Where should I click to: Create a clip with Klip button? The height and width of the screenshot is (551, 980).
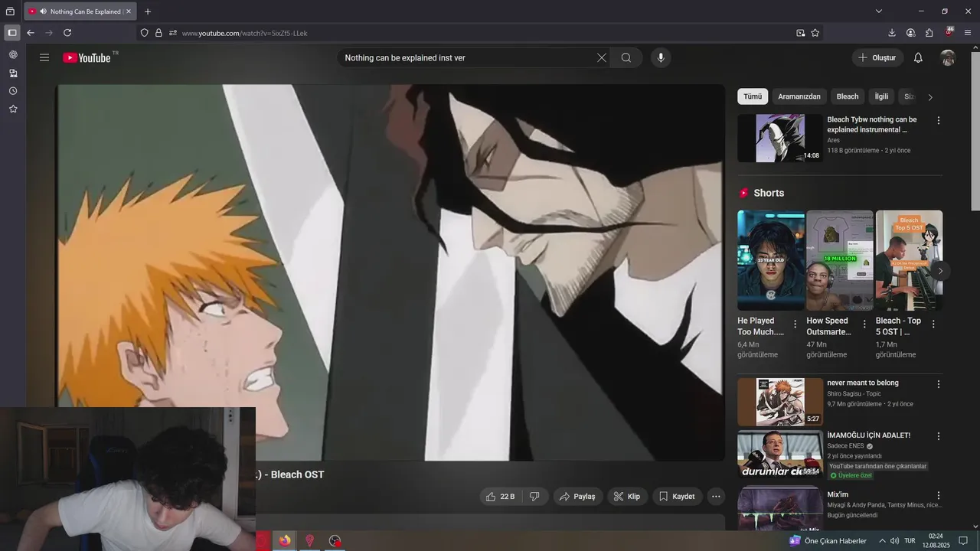[627, 497]
